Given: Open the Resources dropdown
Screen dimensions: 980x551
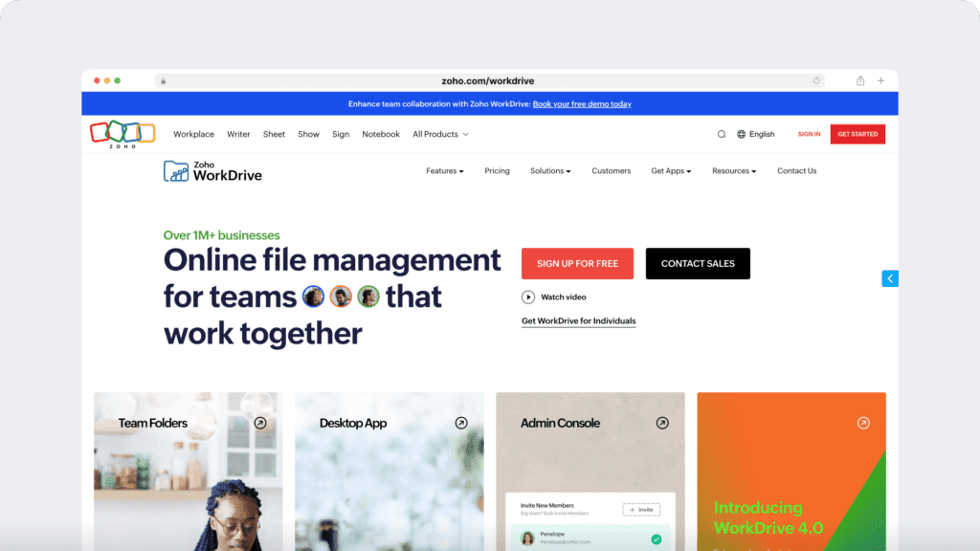Looking at the screenshot, I should click(x=733, y=170).
